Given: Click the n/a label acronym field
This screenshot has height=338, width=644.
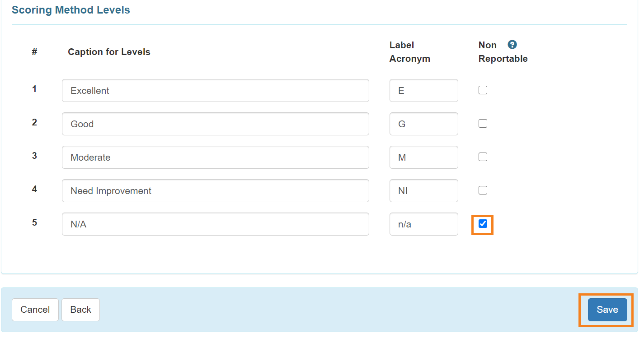Looking at the screenshot, I should pyautogui.click(x=423, y=224).
